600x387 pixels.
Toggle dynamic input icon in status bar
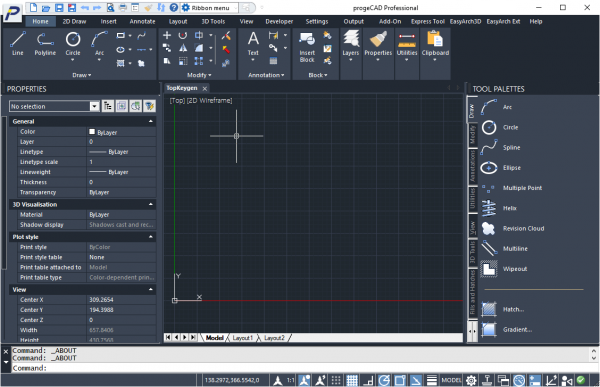click(535, 380)
